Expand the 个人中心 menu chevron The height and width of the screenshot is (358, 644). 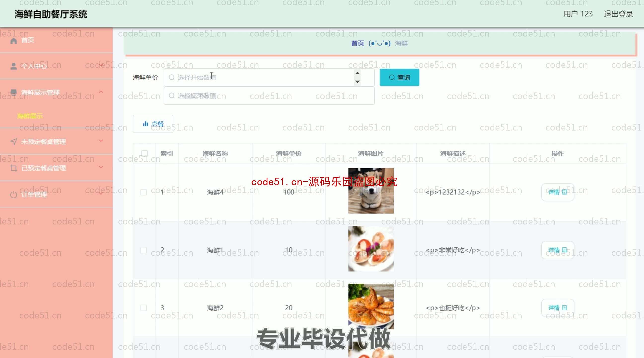point(101,65)
